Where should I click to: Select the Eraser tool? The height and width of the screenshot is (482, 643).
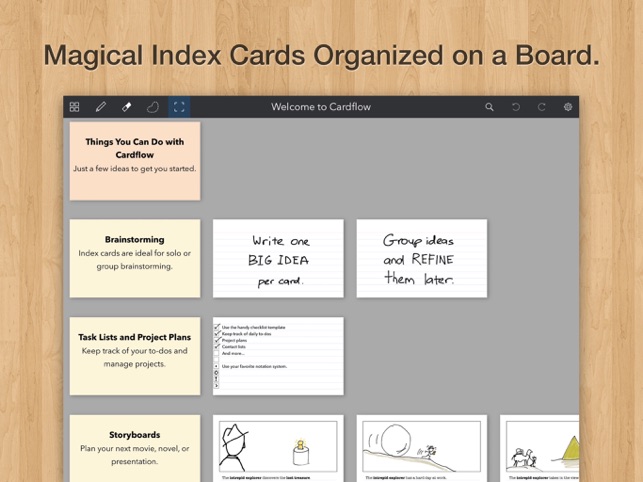(x=127, y=107)
